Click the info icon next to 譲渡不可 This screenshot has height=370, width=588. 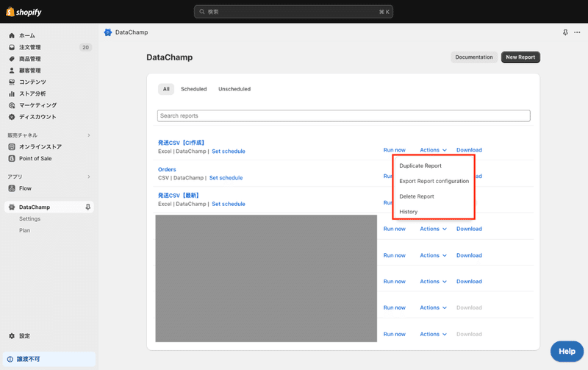(10, 359)
